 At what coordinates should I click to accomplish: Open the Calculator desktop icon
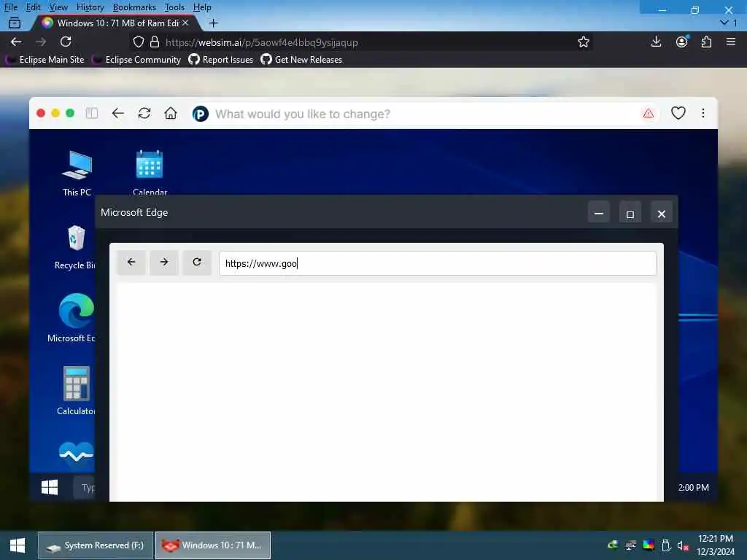[76, 391]
